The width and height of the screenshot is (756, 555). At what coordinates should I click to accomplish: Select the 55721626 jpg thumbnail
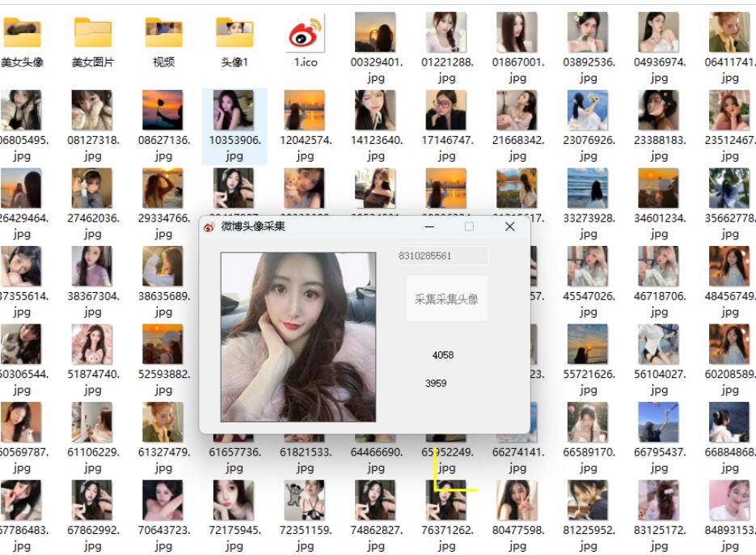(588, 345)
